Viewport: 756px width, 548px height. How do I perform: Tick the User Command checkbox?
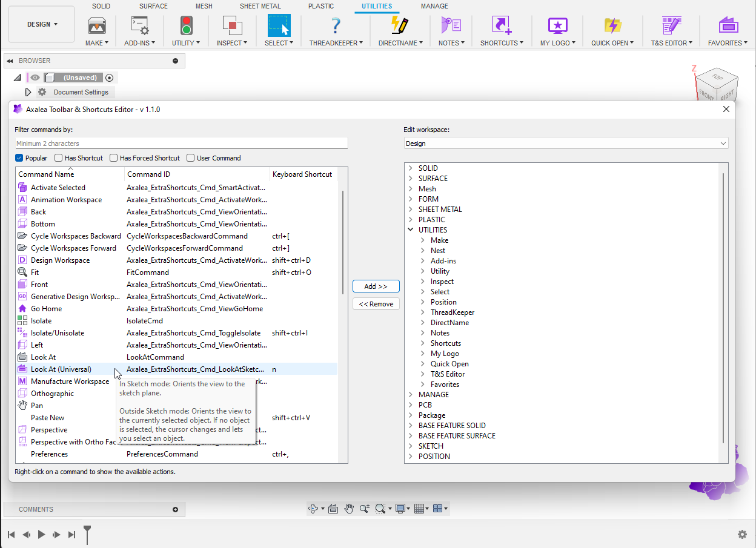click(x=191, y=158)
